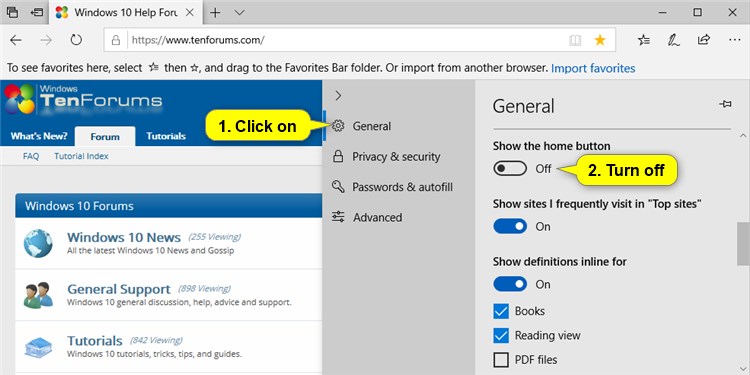Open the Tutorials forum link
750x375 pixels.
coord(95,341)
